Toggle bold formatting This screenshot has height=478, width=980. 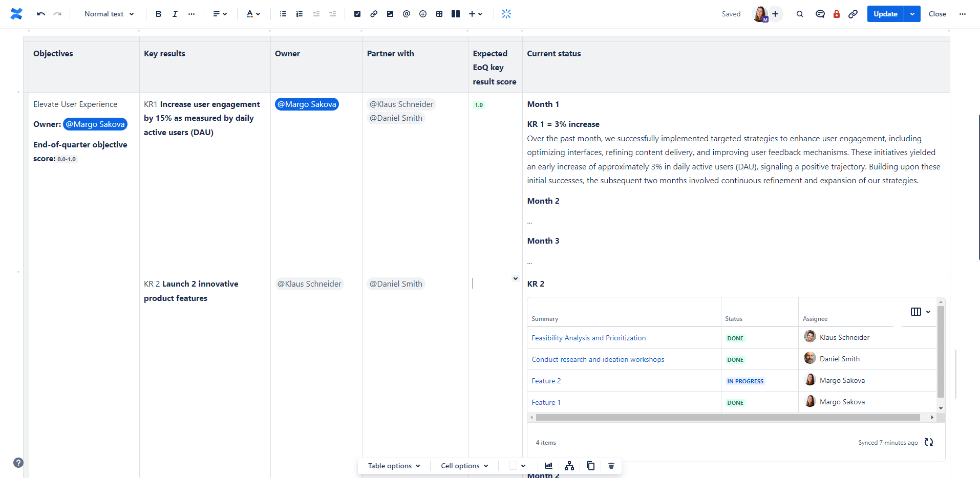click(x=158, y=14)
